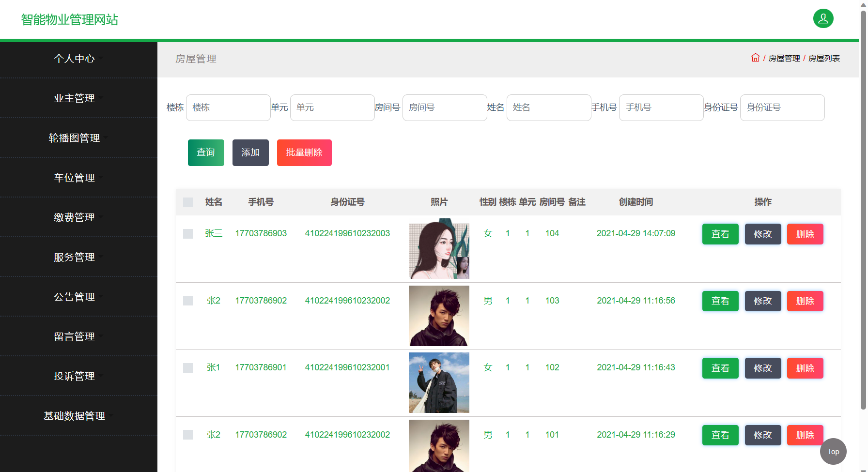The width and height of the screenshot is (868, 472).
Task: Focus the 身份证号 ID number search field
Action: click(x=782, y=107)
